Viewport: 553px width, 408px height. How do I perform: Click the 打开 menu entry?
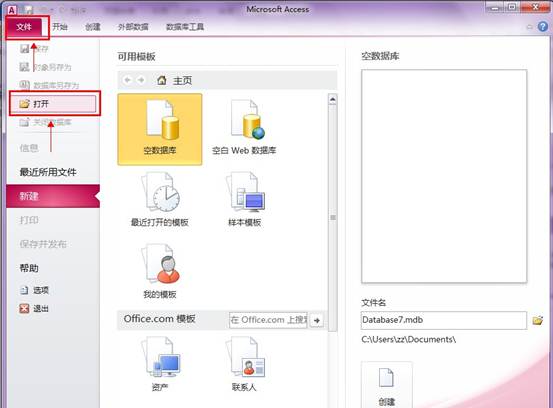(x=53, y=104)
